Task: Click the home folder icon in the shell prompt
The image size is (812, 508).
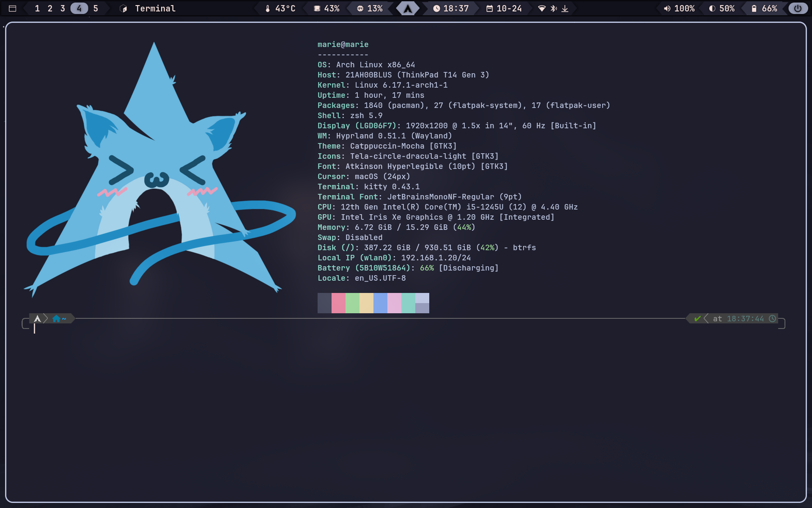Action: [57, 318]
